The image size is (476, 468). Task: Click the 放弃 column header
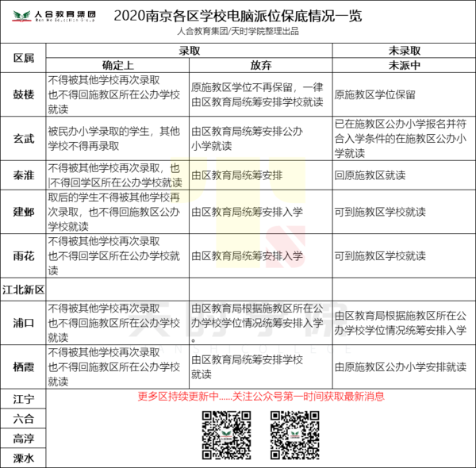click(x=261, y=65)
